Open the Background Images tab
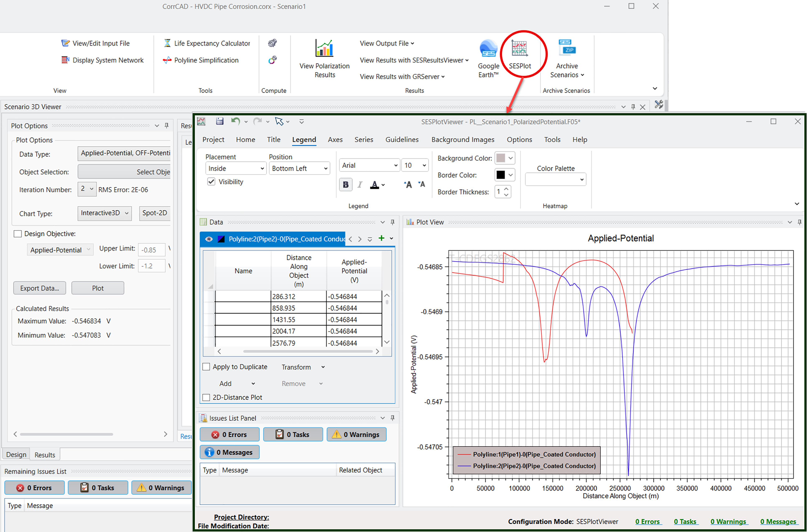The height and width of the screenshot is (532, 807). pos(462,139)
